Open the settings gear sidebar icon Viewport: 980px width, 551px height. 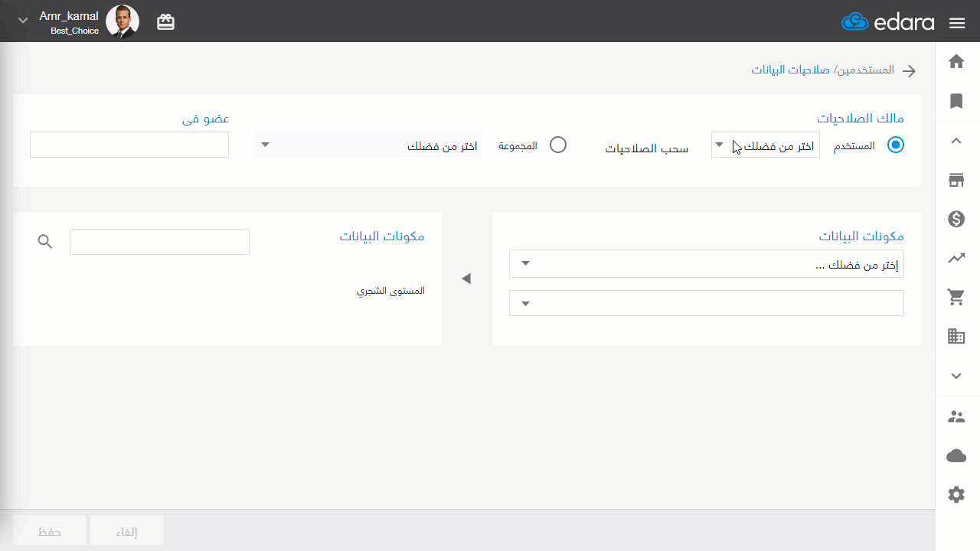click(956, 495)
